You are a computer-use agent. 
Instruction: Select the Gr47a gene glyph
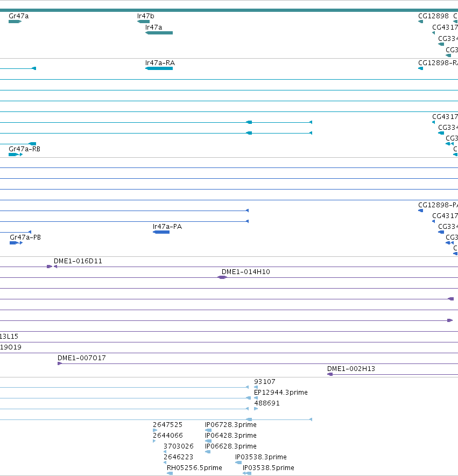[x=15, y=22]
